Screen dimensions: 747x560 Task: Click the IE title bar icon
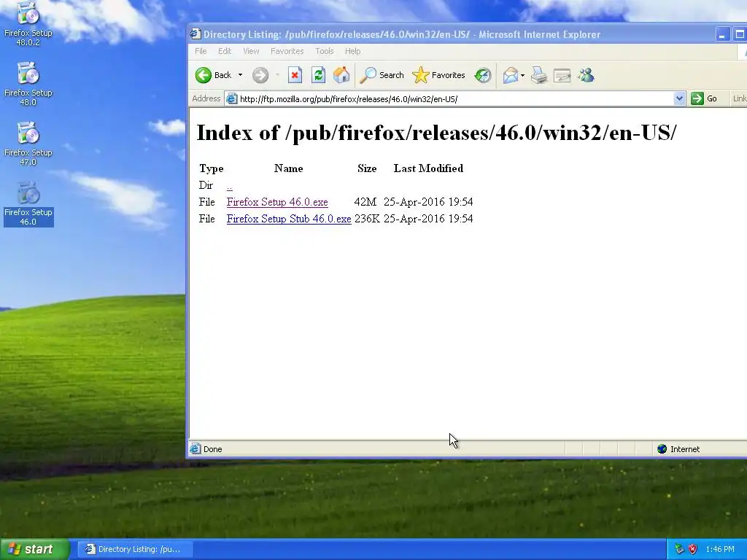pos(195,34)
